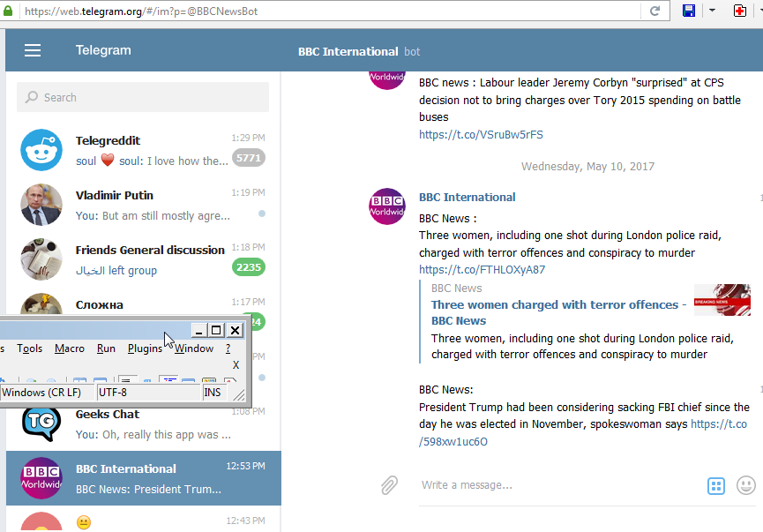
Task: Click the Vladimir Putin chat avatar
Action: 41,205
